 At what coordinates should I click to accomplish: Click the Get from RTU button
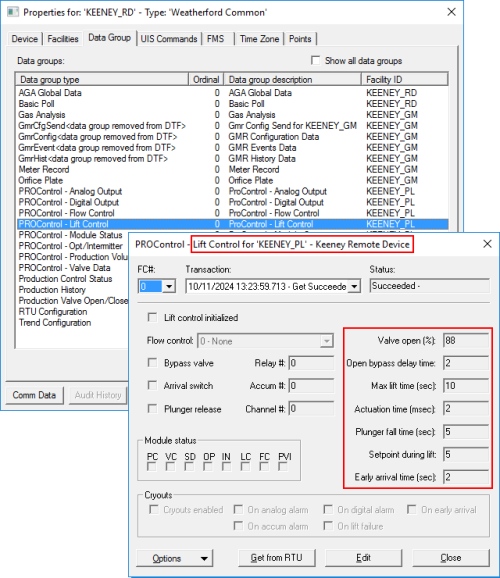tap(277, 558)
